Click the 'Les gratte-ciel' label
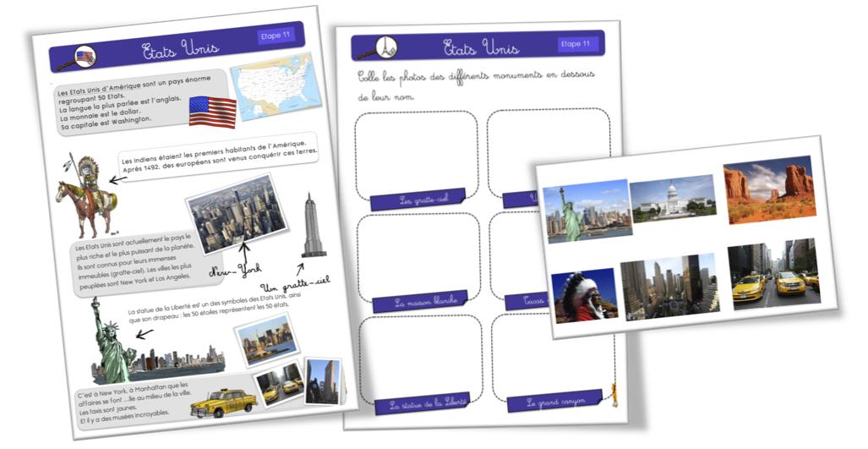868x449 pixels. (417, 200)
